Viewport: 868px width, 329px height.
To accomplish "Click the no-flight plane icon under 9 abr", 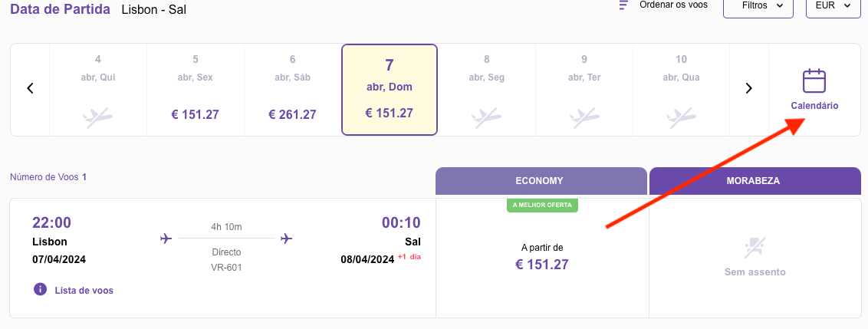I will [584, 117].
